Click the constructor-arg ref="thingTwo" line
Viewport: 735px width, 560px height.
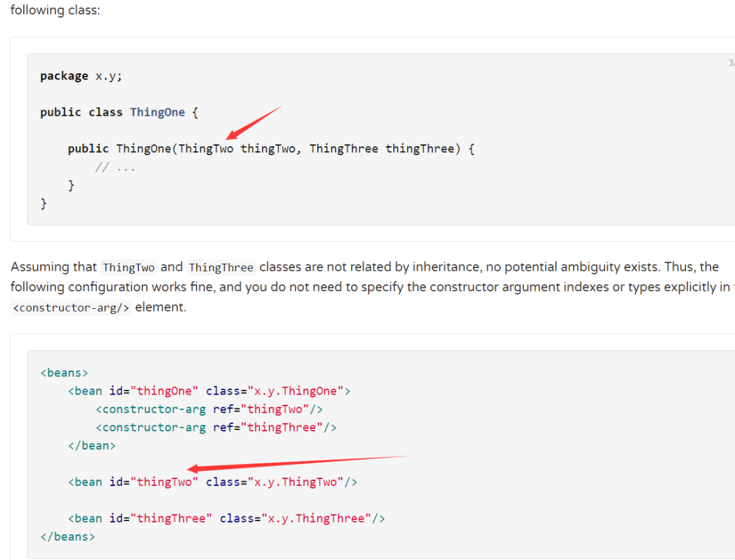tap(209, 409)
